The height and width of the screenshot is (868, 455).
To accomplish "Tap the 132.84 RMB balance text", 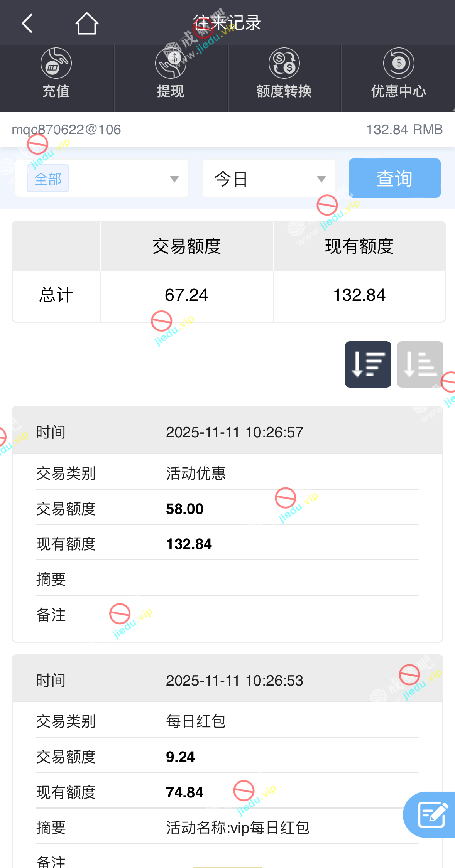I will point(404,130).
